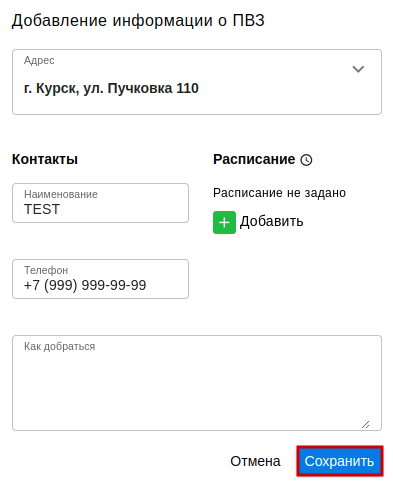
Task: Click the dialog title Добавление информации о ПВЗ
Action: pyautogui.click(x=138, y=21)
